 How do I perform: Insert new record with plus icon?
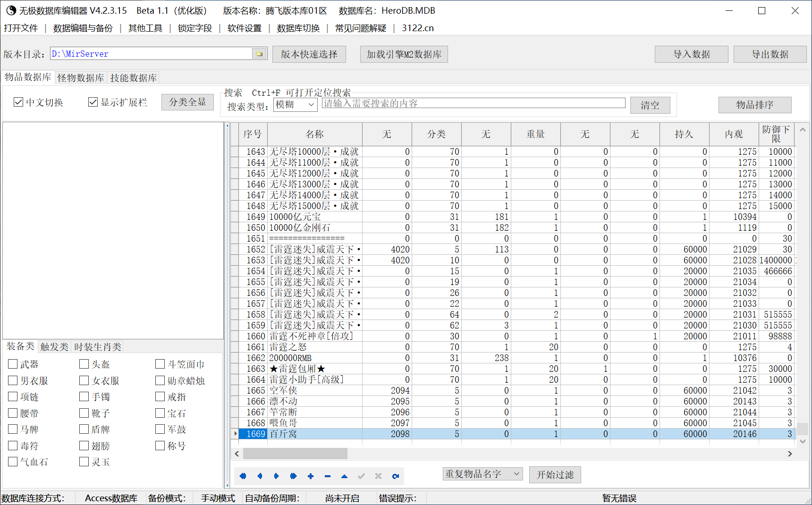[x=311, y=476]
